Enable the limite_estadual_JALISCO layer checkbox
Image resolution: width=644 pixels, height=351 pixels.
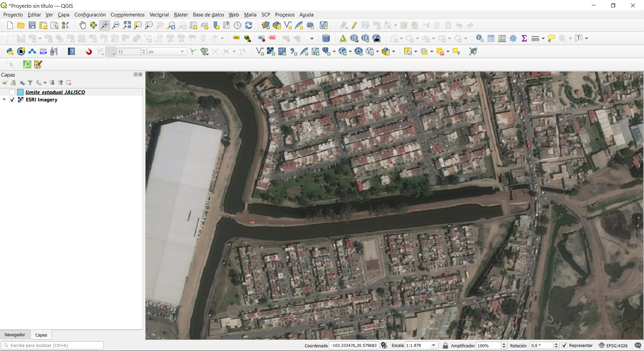(12, 92)
